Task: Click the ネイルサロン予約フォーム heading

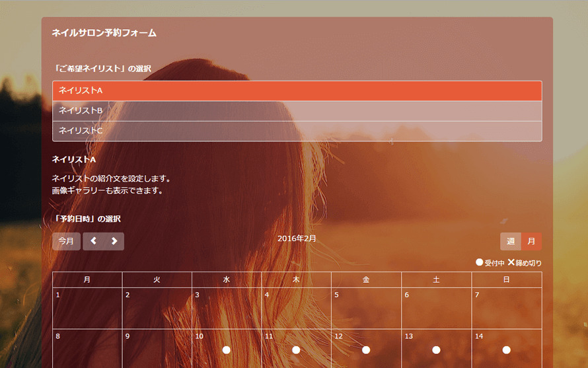Action: coord(104,32)
